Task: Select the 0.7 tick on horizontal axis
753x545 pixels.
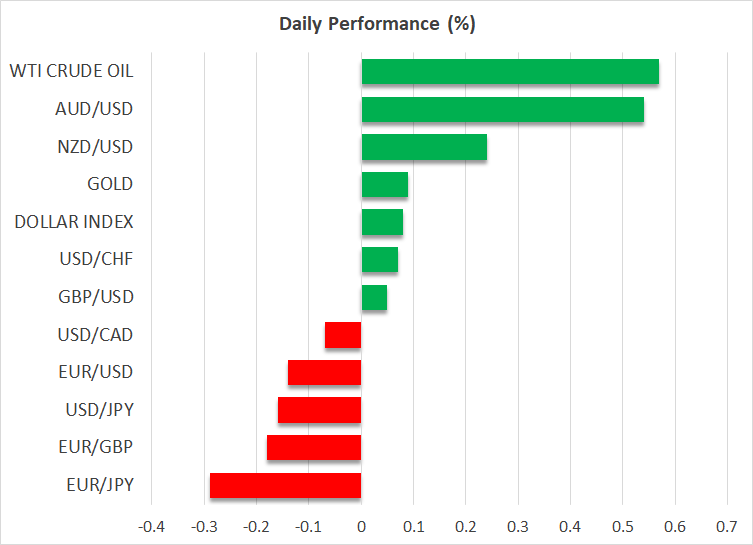Action: click(727, 526)
